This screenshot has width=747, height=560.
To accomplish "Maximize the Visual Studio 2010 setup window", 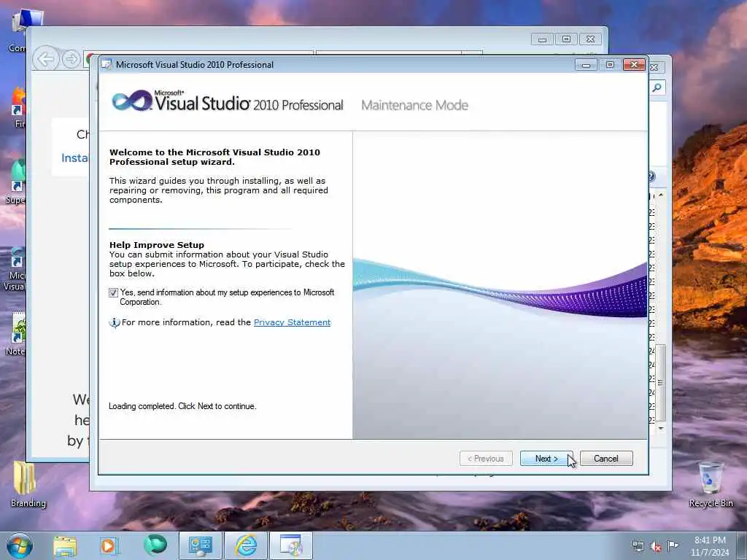I will pyautogui.click(x=610, y=65).
